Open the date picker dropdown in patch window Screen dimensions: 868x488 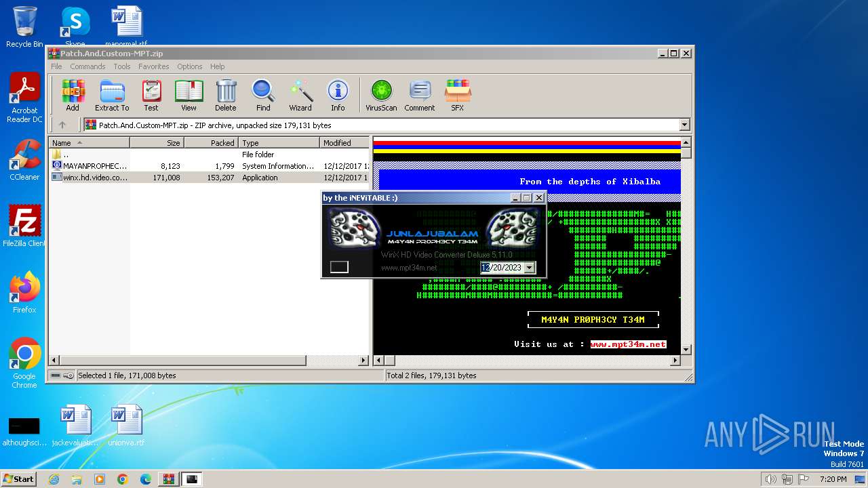[530, 268]
